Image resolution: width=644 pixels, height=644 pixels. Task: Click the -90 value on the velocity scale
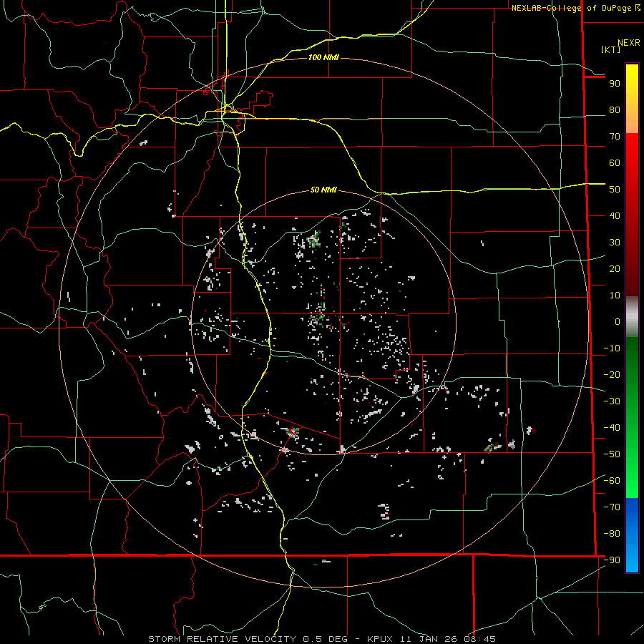[612, 560]
